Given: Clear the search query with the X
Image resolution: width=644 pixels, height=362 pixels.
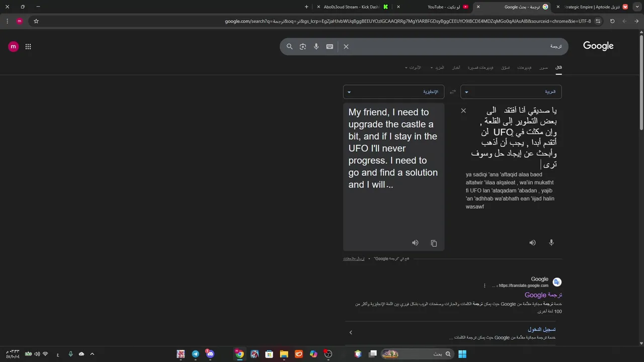Looking at the screenshot, I should pos(346,46).
